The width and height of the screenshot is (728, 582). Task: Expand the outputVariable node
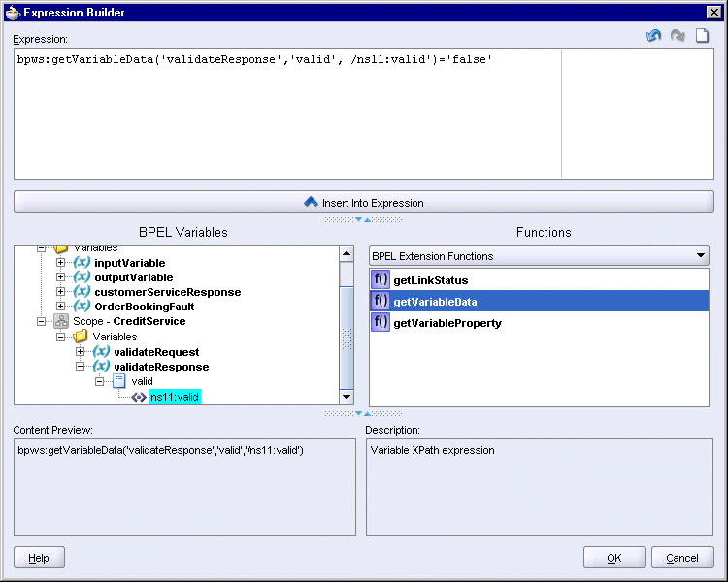tap(60, 277)
